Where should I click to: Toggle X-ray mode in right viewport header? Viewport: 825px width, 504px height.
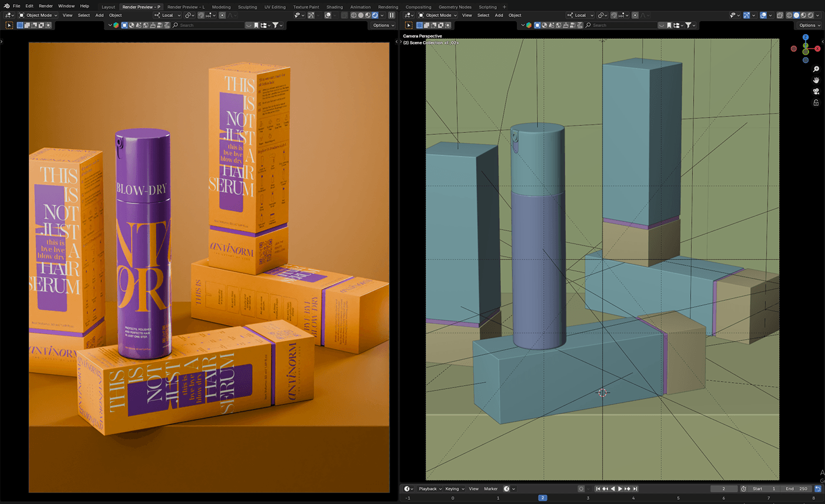pyautogui.click(x=779, y=15)
